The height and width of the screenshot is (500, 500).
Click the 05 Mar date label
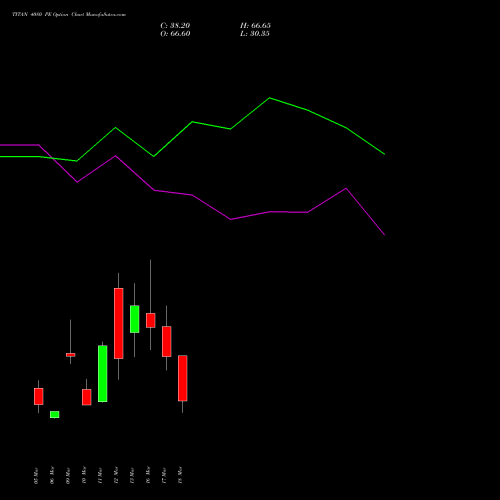(x=36, y=476)
